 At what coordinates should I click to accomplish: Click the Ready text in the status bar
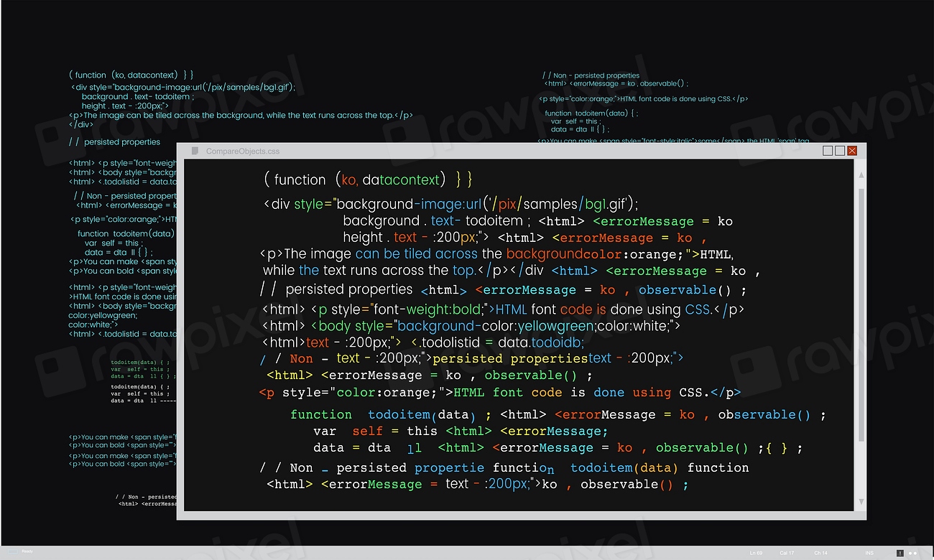[x=27, y=551]
